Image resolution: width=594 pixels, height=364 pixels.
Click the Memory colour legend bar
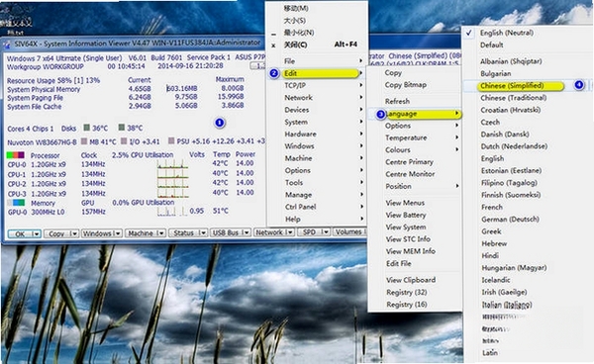16,203
